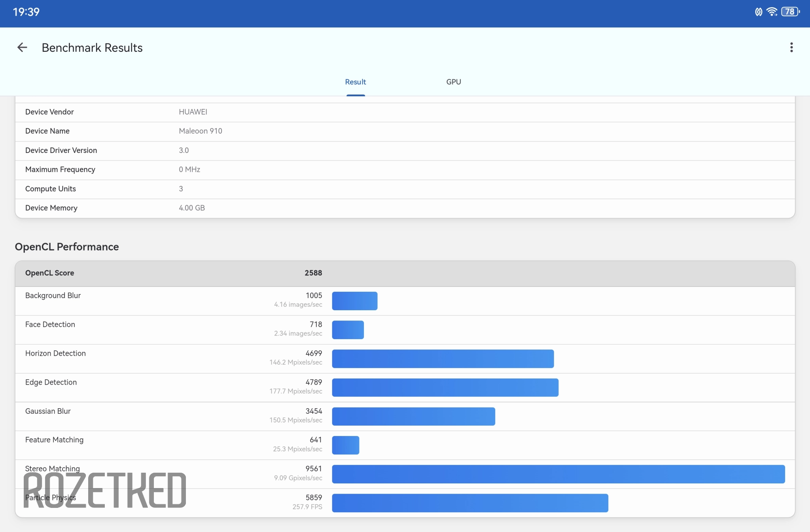The height and width of the screenshot is (532, 810).
Task: Tap the Feature Matching label
Action: (54, 440)
